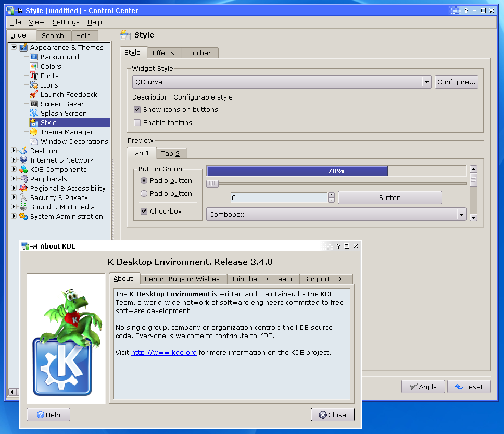Close the About KDE dialog

click(x=332, y=415)
